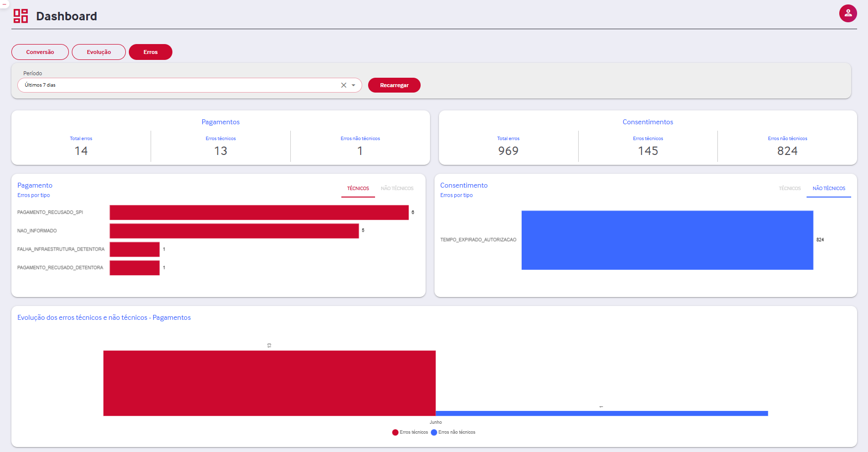This screenshot has height=452, width=868.
Task: Select the TÉCNICOS tab in Pagamento card
Action: (358, 189)
